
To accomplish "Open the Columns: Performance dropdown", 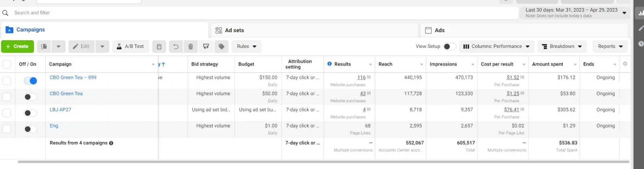I will coord(496,47).
